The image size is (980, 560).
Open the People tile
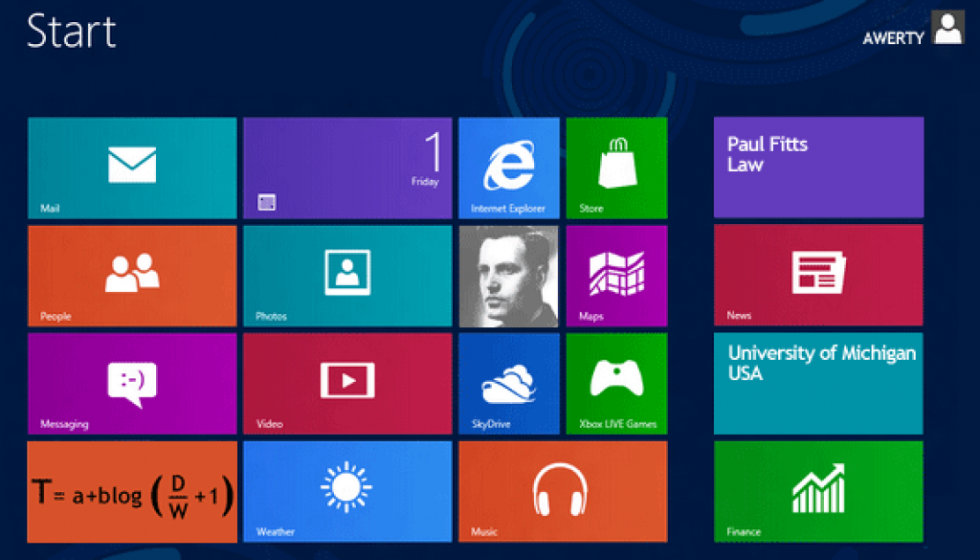coord(132,276)
